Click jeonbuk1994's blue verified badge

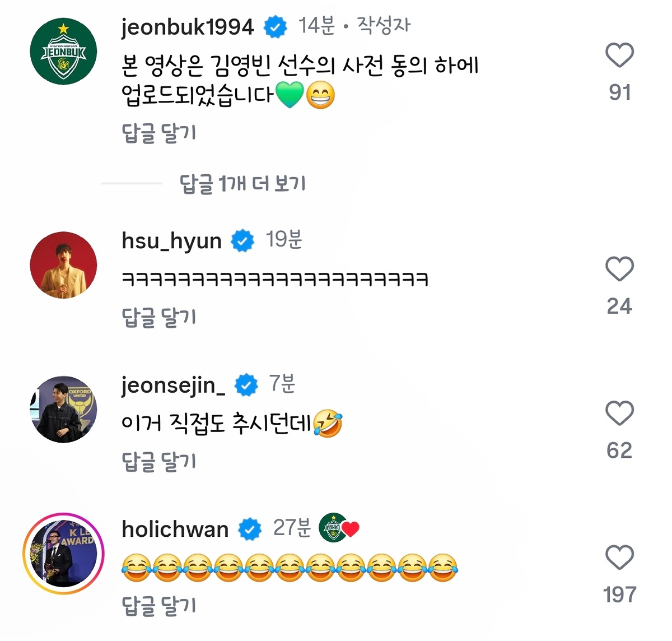coord(275,27)
